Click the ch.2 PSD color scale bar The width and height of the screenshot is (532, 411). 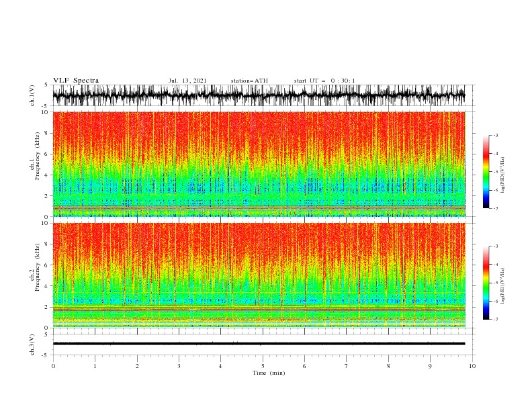coord(486,283)
